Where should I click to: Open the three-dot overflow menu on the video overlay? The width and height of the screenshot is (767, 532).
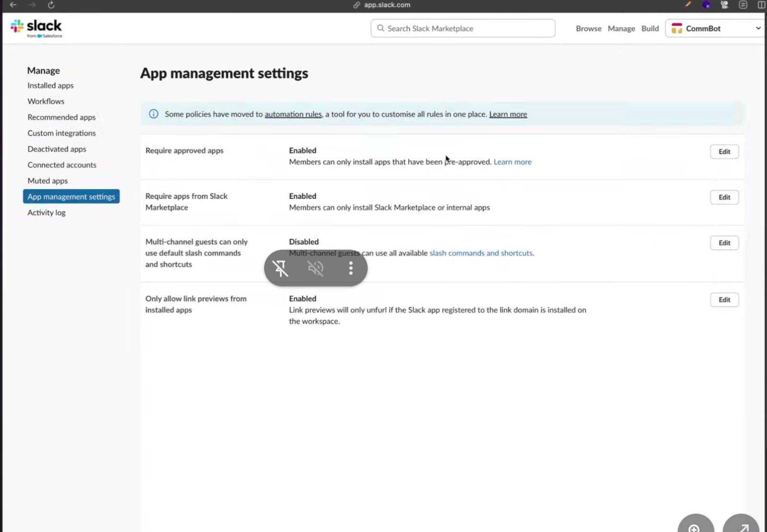(x=350, y=268)
